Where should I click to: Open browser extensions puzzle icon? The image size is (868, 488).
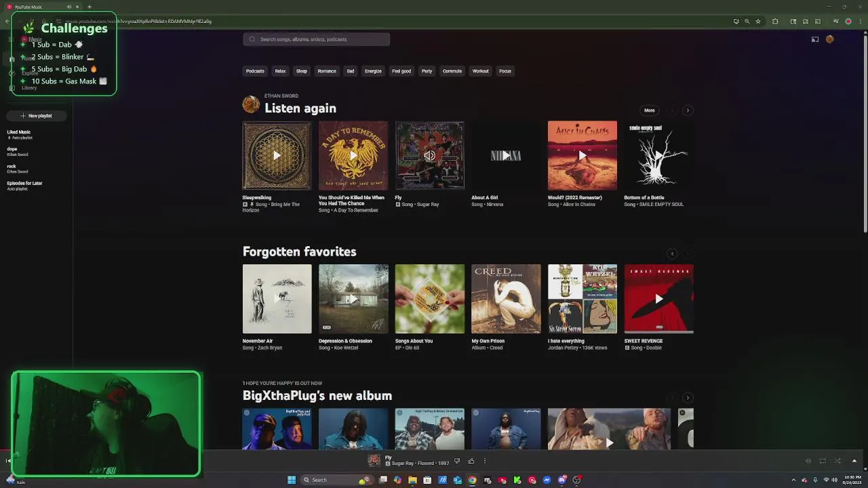click(x=775, y=21)
